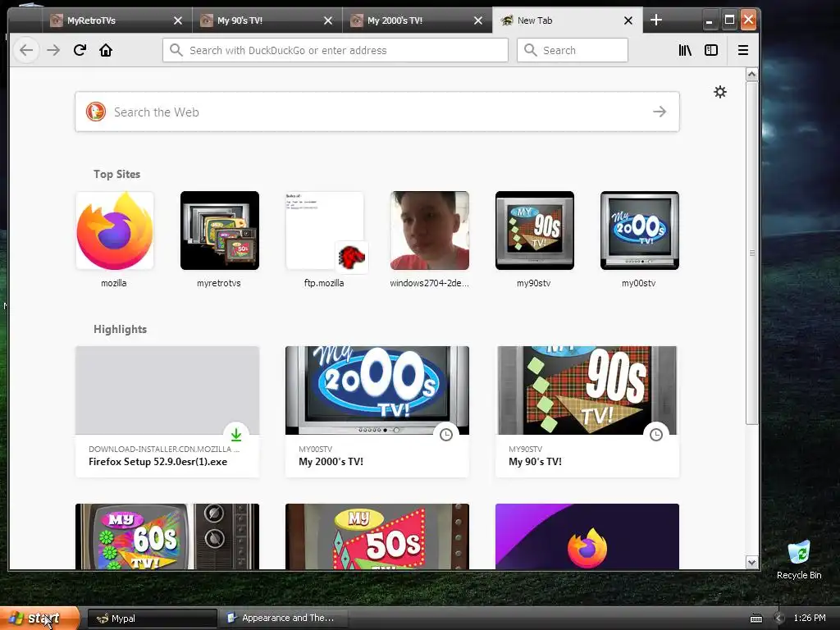This screenshot has height=630, width=840.
Task: Click the download icon on Firefox Setup card
Action: 236,435
